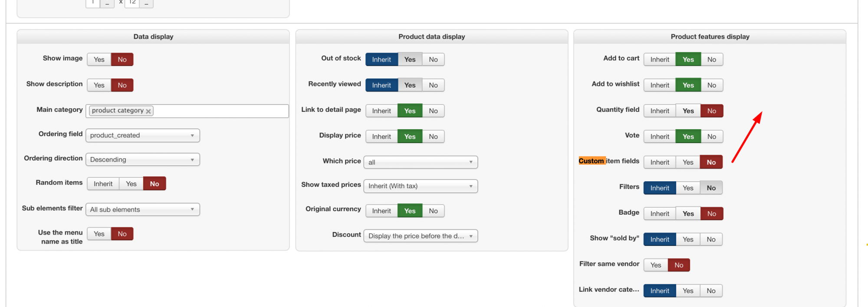Choose Inherit for Link to detail page
The image size is (868, 307).
381,111
